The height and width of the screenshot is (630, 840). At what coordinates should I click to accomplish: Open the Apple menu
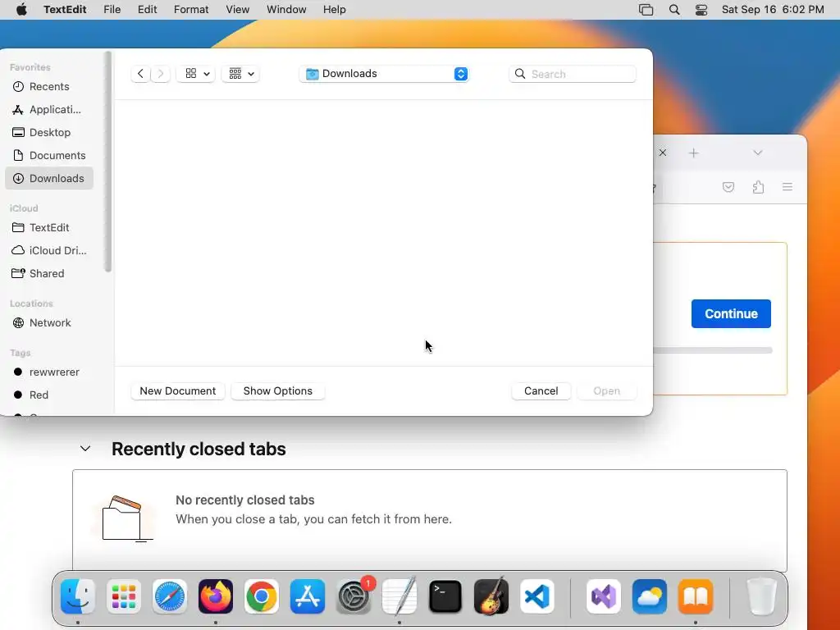point(21,10)
